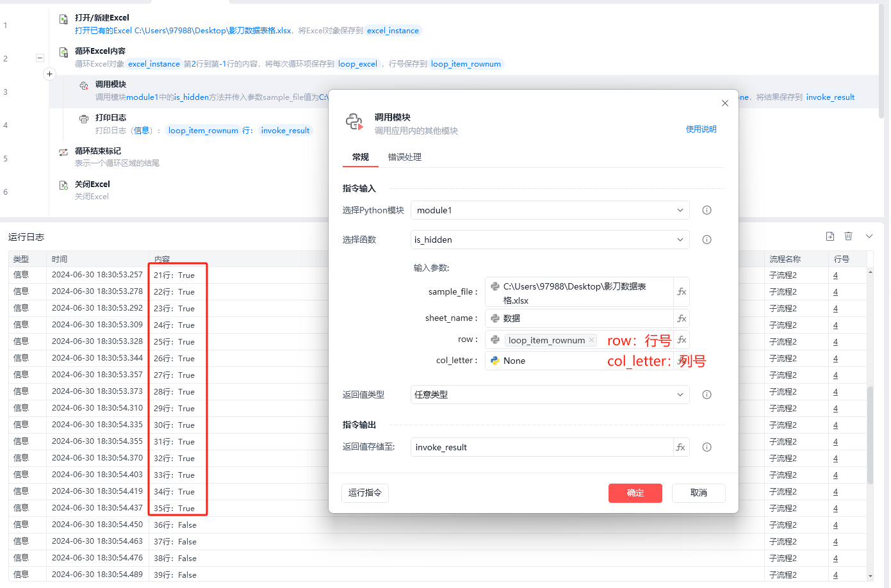Click the invoke_result variable in 打印日志 step
This screenshot has width=891, height=588.
(285, 131)
